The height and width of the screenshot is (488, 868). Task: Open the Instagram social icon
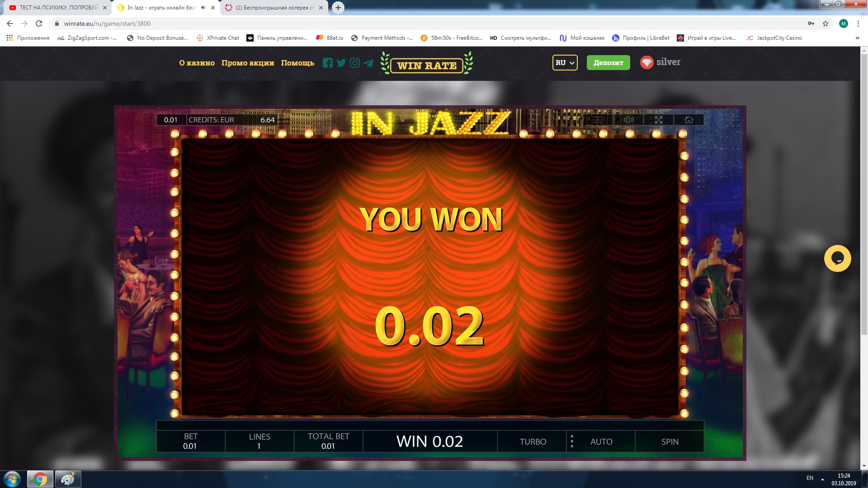[355, 63]
